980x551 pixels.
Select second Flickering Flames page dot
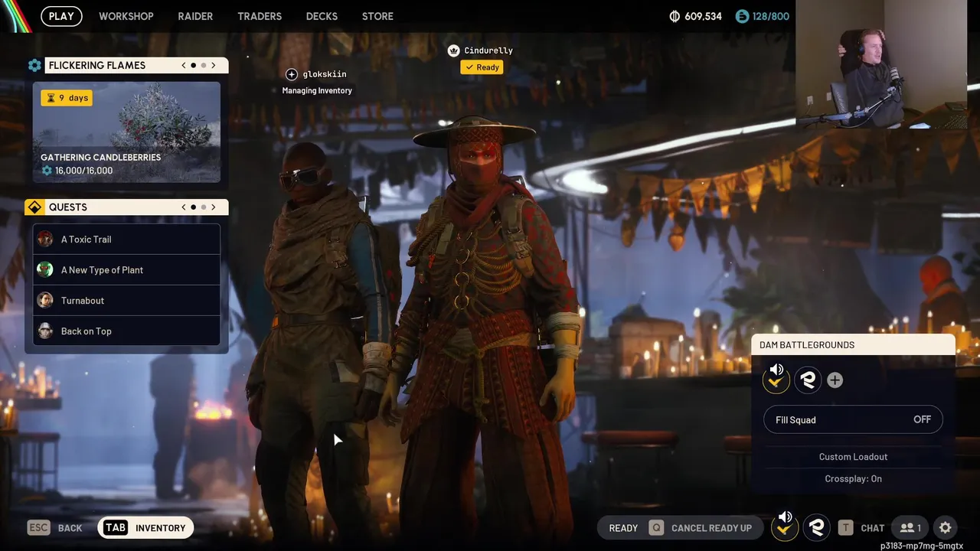pos(204,65)
